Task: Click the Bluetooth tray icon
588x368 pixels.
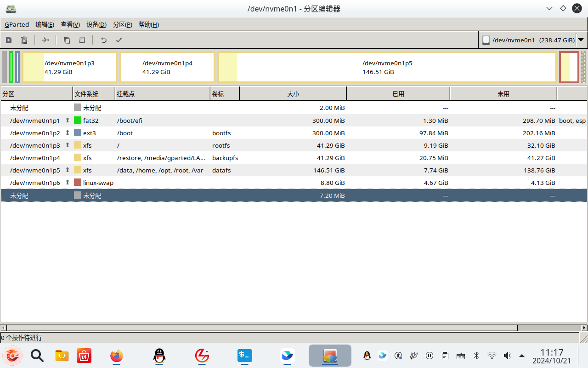Action: pyautogui.click(x=476, y=356)
